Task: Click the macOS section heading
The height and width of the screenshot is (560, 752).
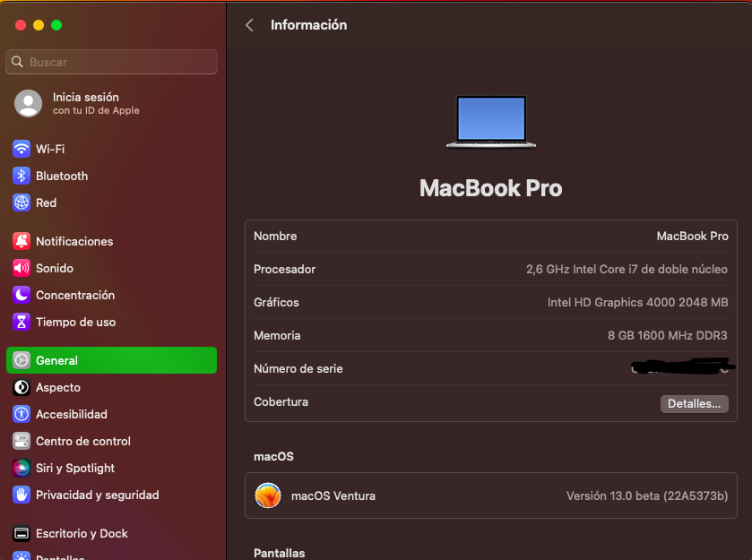Action: (x=273, y=456)
